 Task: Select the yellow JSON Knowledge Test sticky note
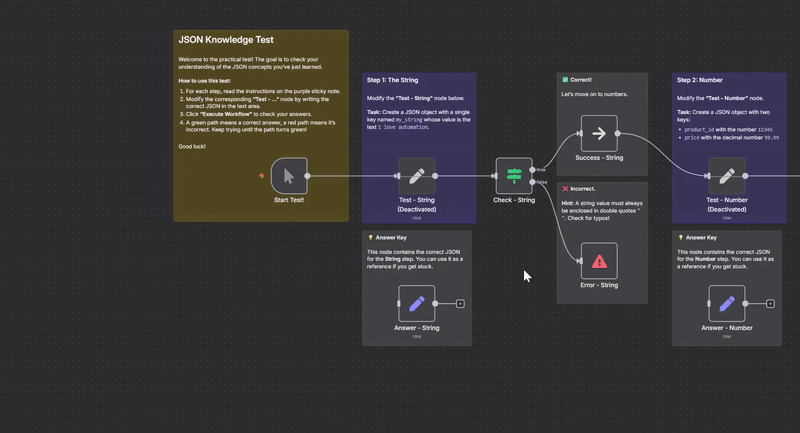261,100
